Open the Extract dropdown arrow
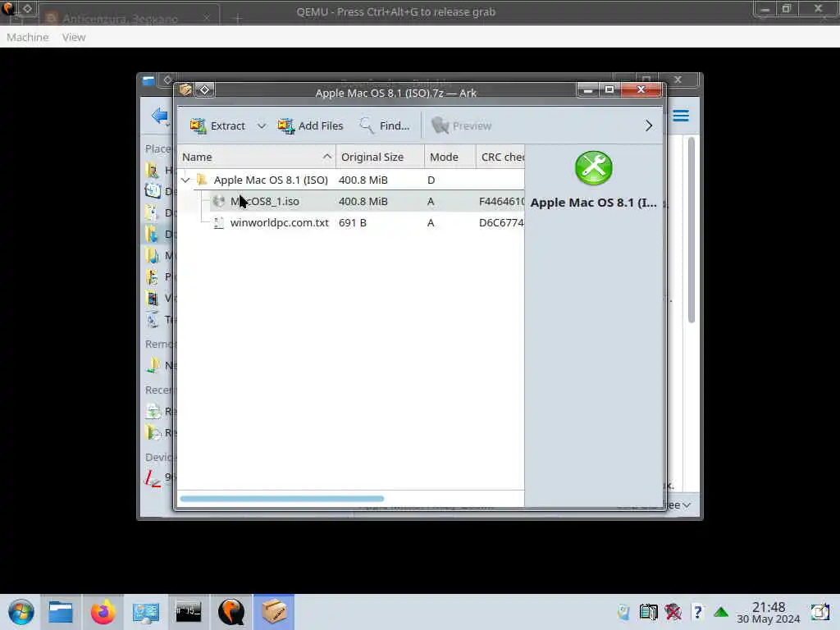The height and width of the screenshot is (630, 840). coord(262,126)
